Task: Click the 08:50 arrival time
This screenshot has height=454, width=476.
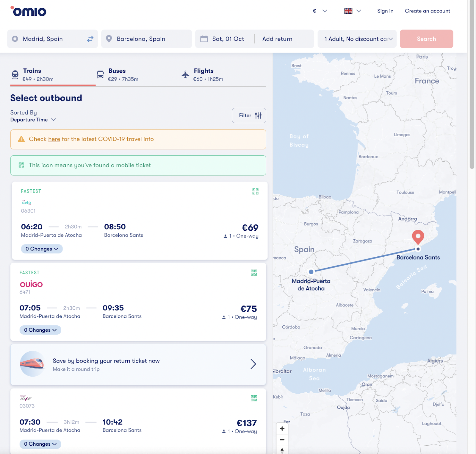Action: [115, 227]
